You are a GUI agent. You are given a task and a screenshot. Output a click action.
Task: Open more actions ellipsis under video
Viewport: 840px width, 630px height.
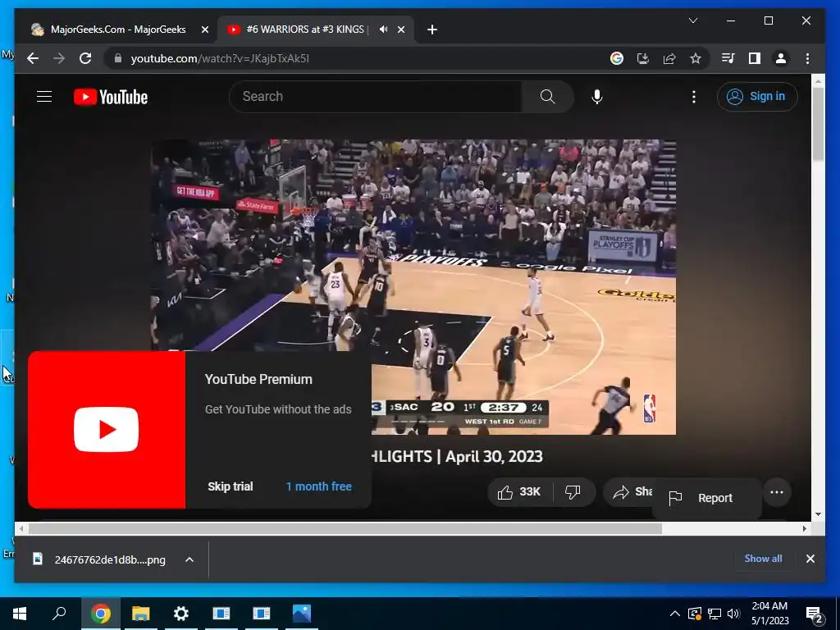click(776, 492)
